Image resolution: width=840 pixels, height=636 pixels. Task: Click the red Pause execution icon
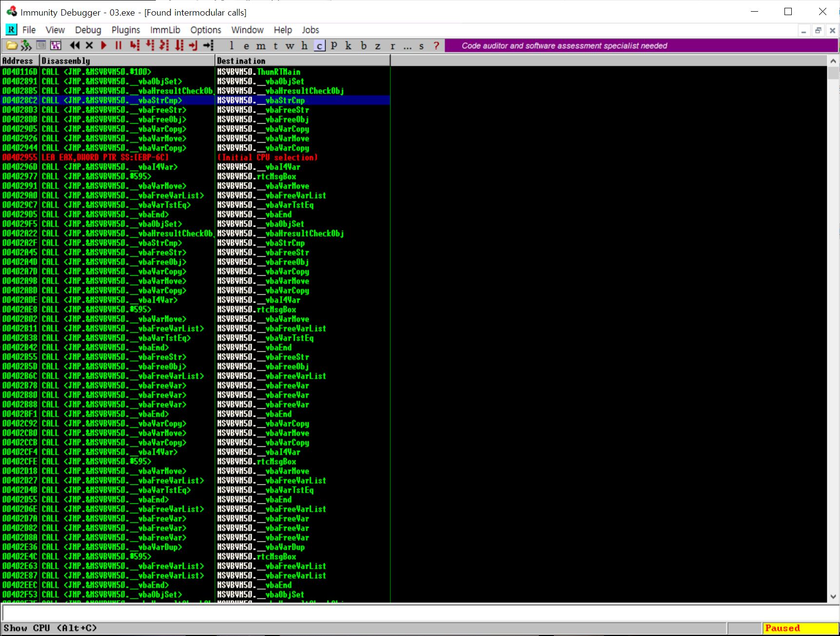118,46
